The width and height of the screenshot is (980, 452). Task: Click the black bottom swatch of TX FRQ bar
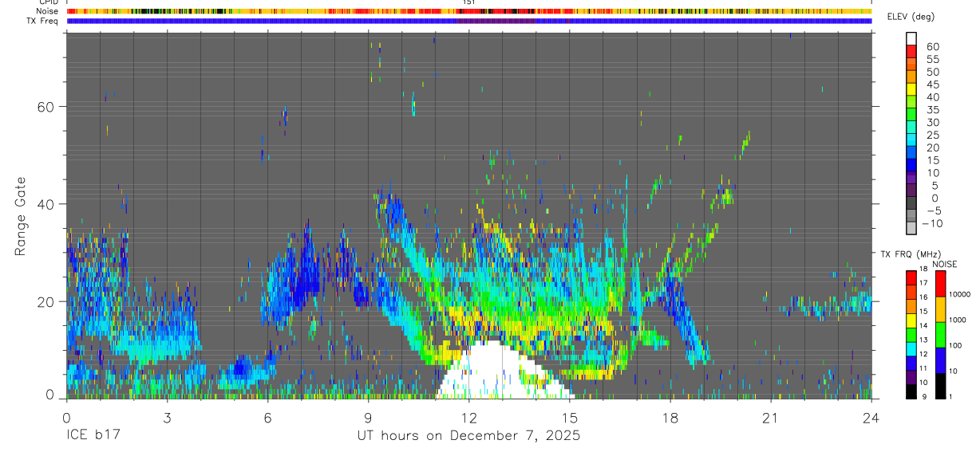pos(911,391)
